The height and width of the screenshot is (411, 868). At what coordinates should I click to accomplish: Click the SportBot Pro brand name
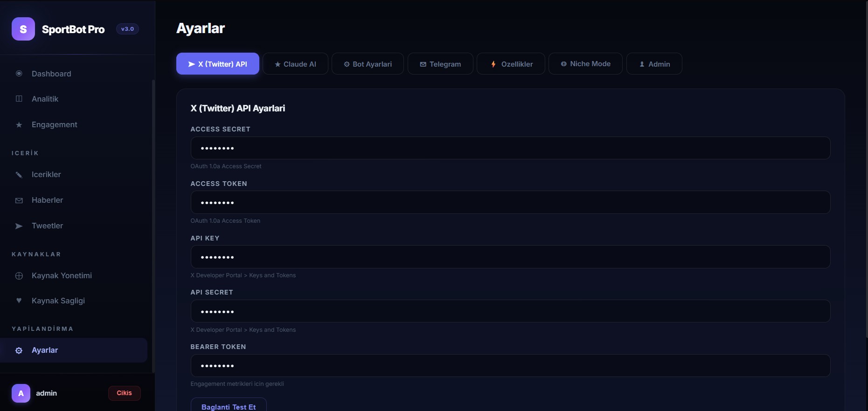pyautogui.click(x=73, y=29)
